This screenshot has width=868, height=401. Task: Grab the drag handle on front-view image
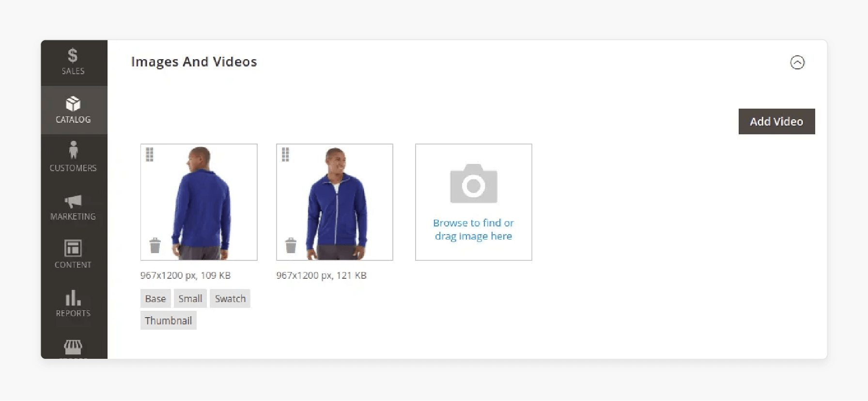tap(285, 155)
